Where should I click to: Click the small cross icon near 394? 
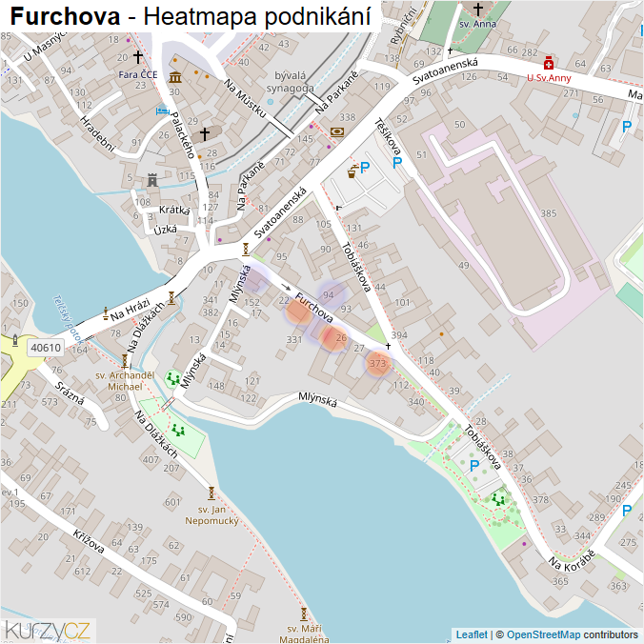point(388,347)
